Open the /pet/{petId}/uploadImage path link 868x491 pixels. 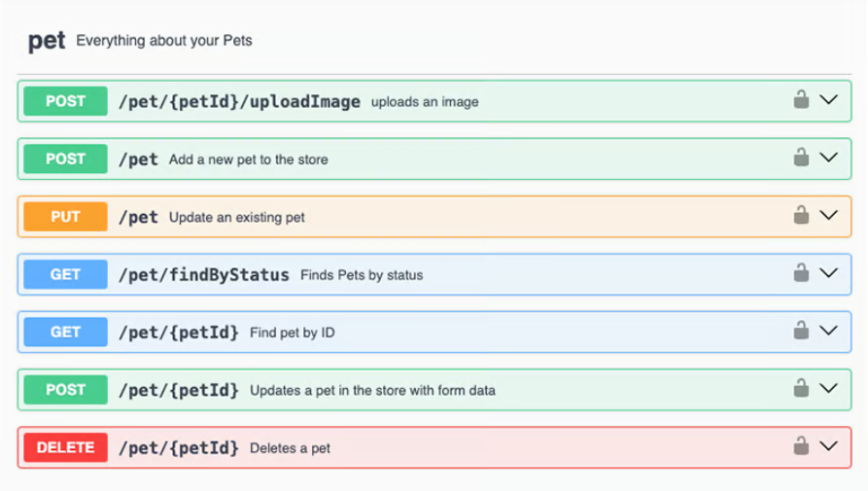pyautogui.click(x=239, y=101)
